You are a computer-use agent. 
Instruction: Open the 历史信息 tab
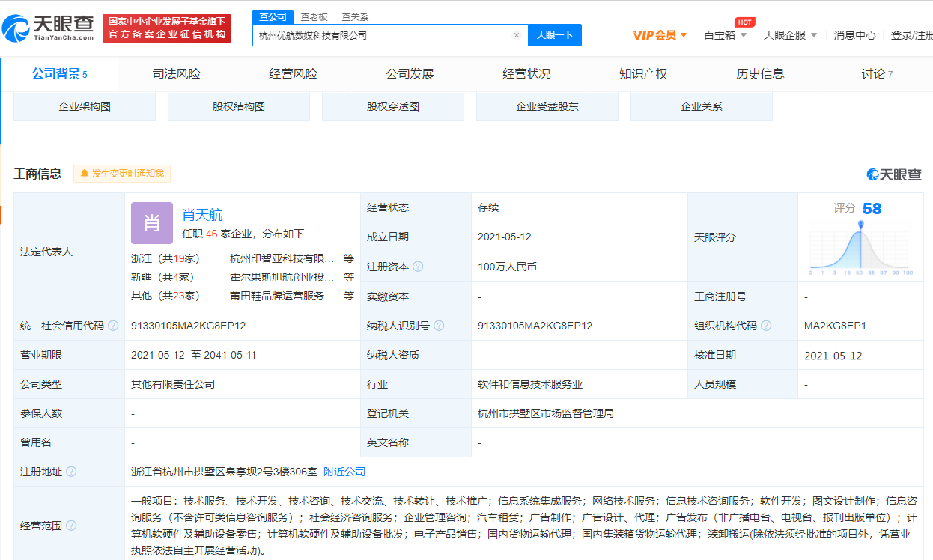(x=760, y=74)
